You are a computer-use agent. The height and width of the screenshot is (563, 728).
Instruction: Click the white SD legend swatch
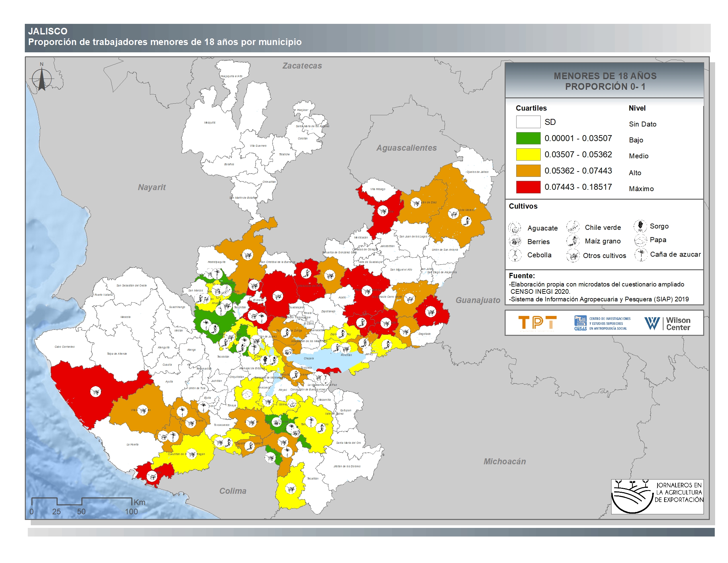click(528, 122)
